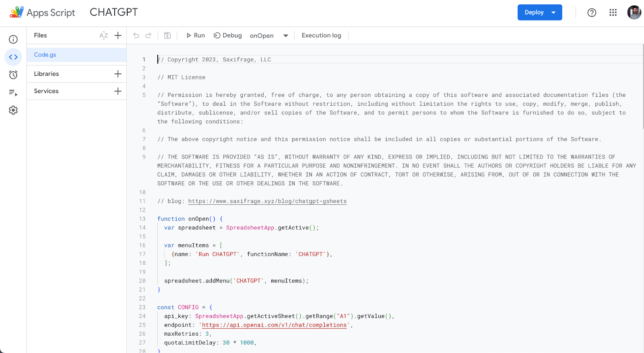Click the Services section label
Screen dimensions: 644x353
pyautogui.click(x=46, y=91)
